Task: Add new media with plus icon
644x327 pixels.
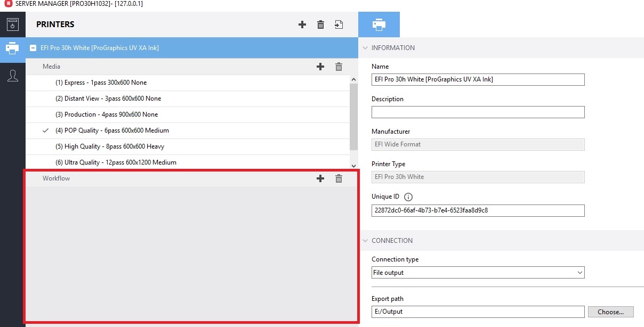Action: [x=320, y=67]
